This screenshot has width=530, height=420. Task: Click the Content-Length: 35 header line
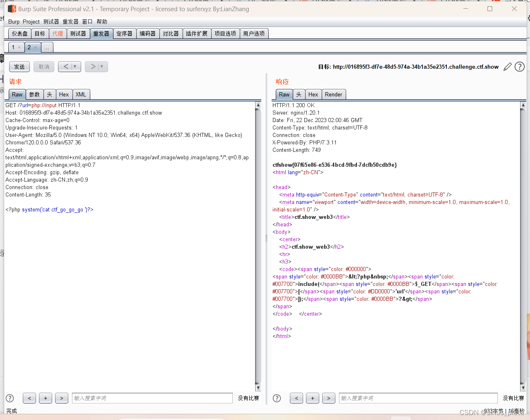[x=28, y=194]
